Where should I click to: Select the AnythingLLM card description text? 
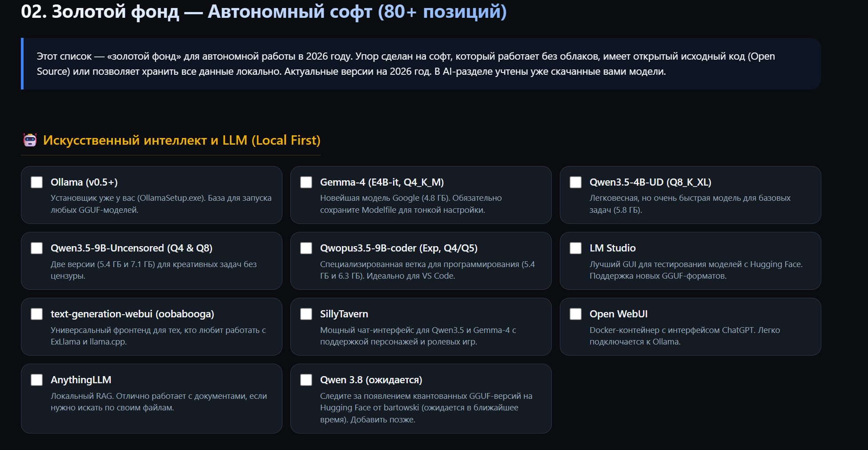pyautogui.click(x=159, y=401)
